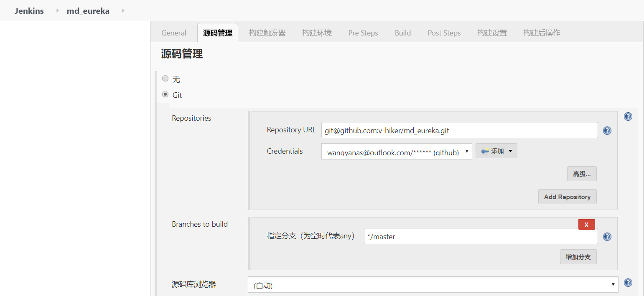
Task: Delete branch with red X button
Action: click(587, 225)
